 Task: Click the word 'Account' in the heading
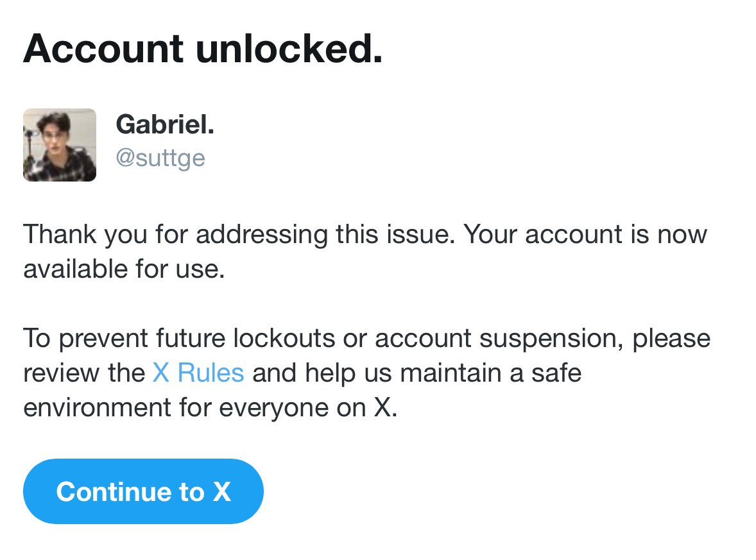pyautogui.click(x=104, y=49)
